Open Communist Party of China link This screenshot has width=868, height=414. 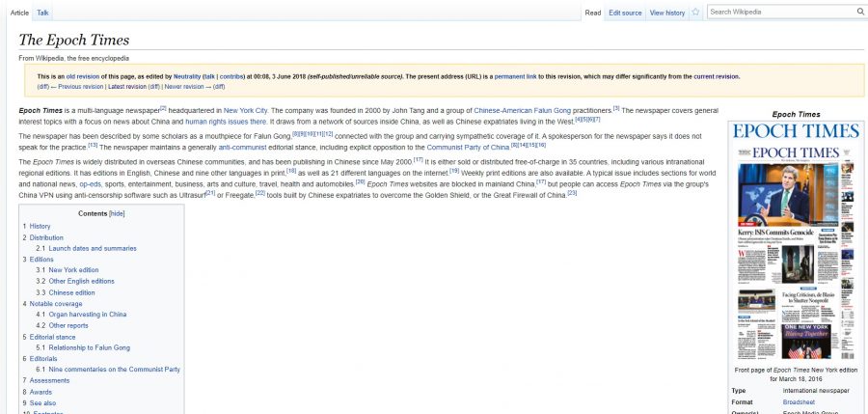pyautogui.click(x=468, y=148)
